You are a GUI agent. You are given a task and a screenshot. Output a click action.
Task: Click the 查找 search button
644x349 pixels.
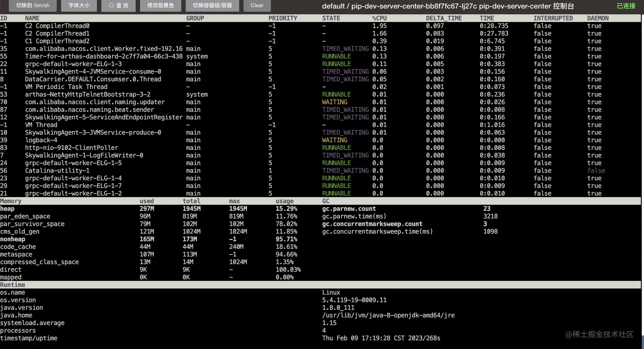118,6
